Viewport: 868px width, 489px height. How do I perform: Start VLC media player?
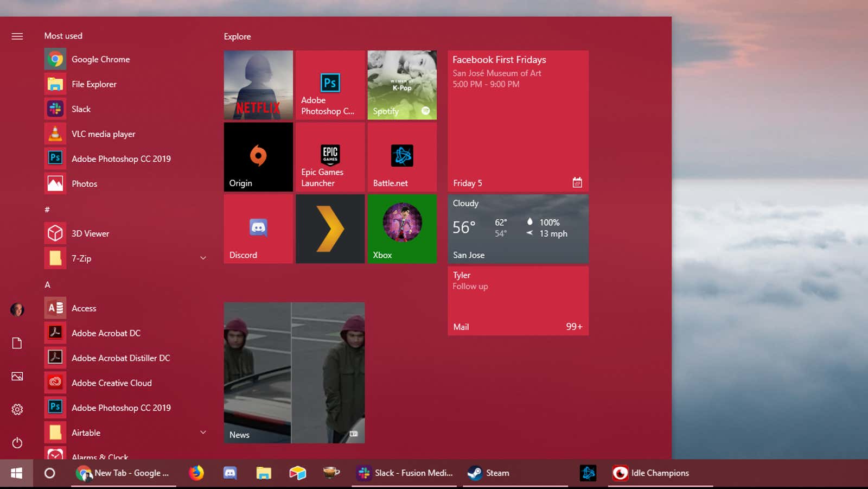pyautogui.click(x=125, y=134)
